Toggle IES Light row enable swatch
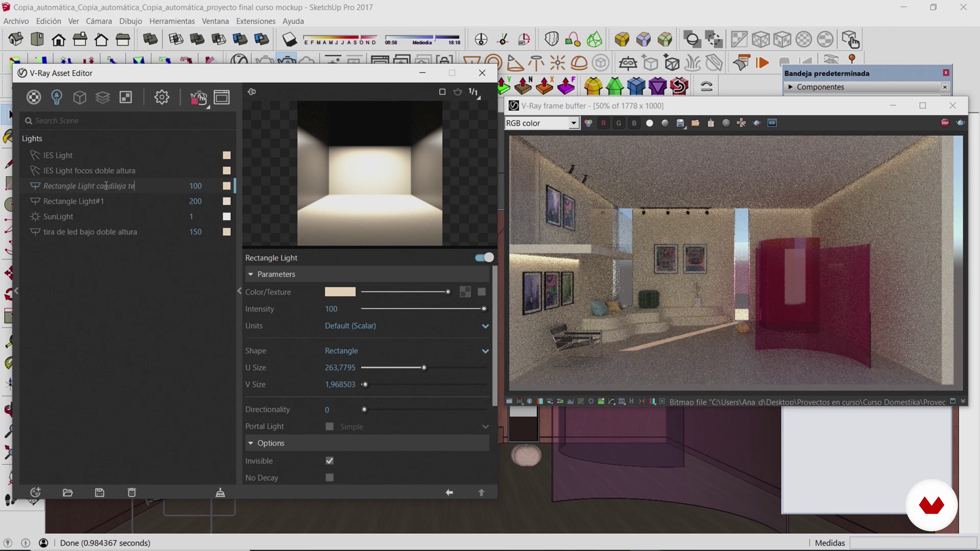The width and height of the screenshot is (980, 551). pos(227,155)
